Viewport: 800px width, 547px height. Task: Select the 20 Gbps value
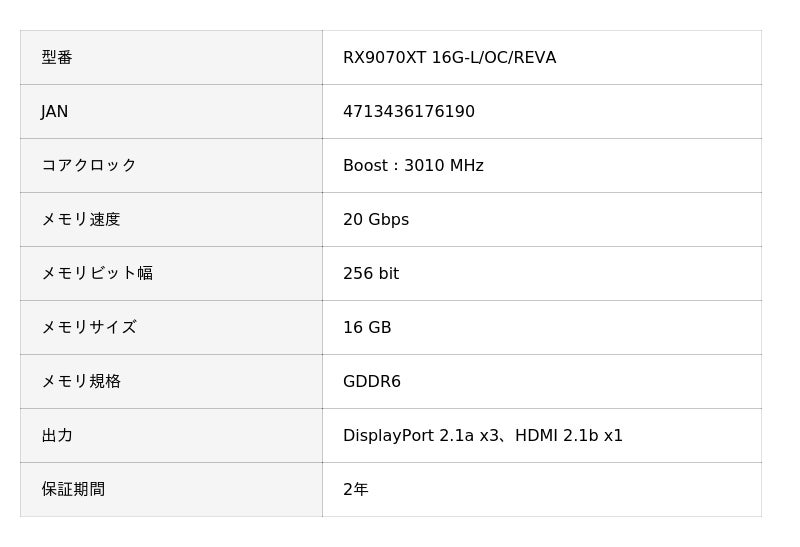375,220
